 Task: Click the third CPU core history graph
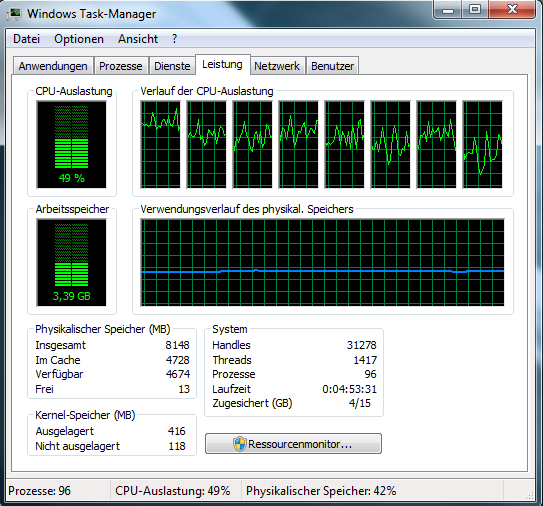[252, 144]
